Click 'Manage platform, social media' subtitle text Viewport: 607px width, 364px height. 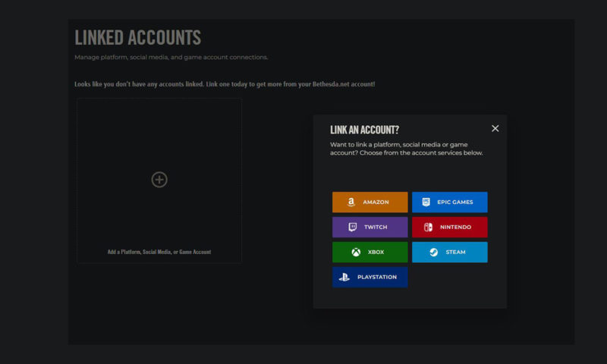coord(171,57)
